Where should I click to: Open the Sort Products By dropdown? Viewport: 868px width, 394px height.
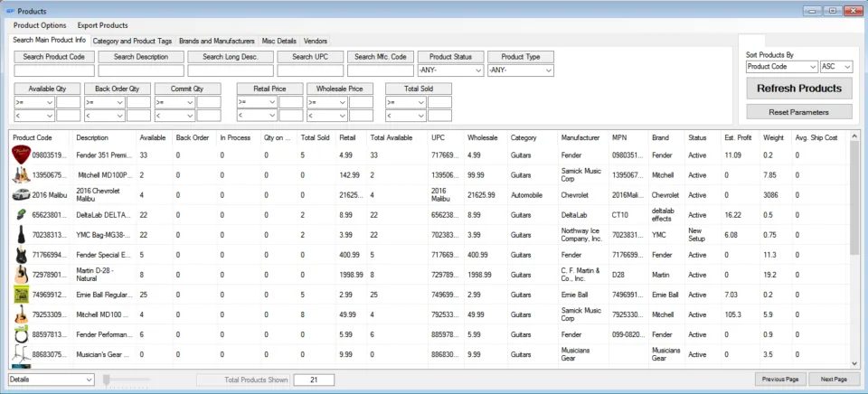point(781,66)
